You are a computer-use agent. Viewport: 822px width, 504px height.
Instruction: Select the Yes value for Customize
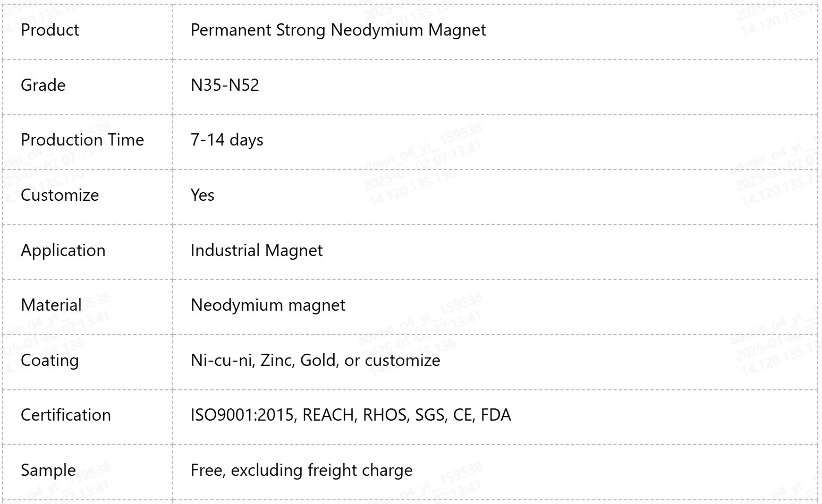click(x=202, y=195)
